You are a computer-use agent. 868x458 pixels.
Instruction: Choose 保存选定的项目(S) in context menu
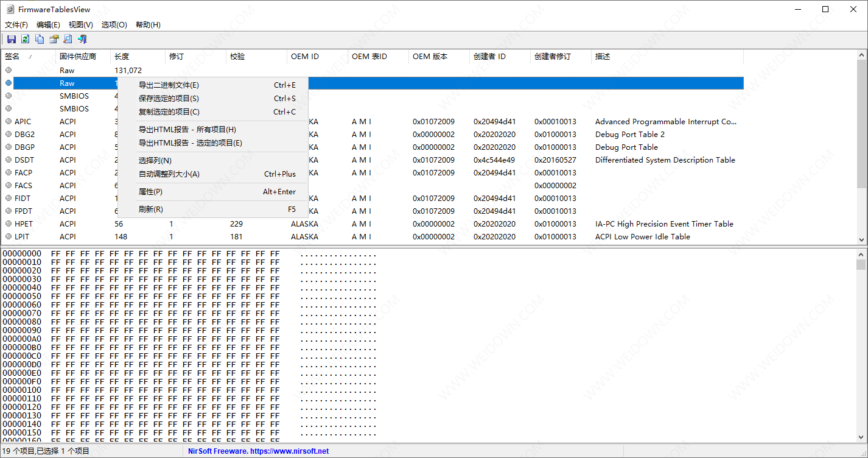coord(213,99)
